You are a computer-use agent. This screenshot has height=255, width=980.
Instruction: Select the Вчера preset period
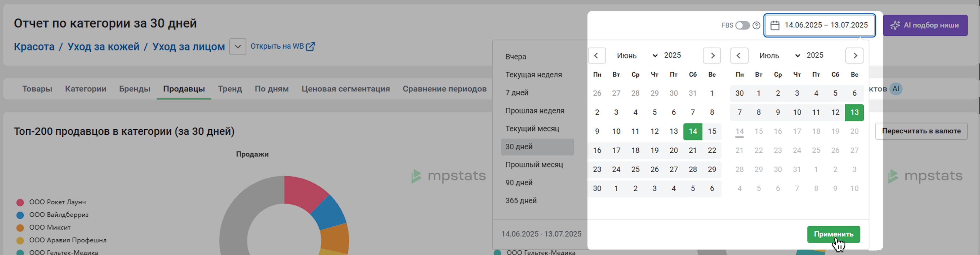(538, 57)
